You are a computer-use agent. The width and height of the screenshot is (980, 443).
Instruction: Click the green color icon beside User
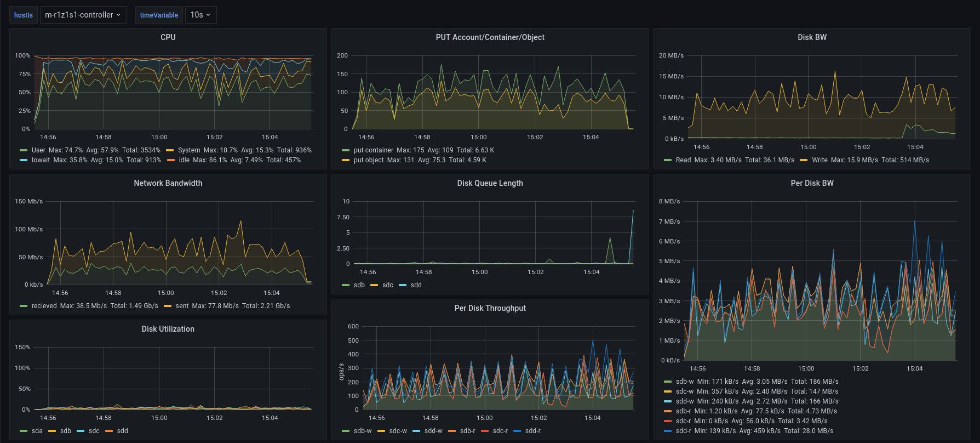(24, 150)
